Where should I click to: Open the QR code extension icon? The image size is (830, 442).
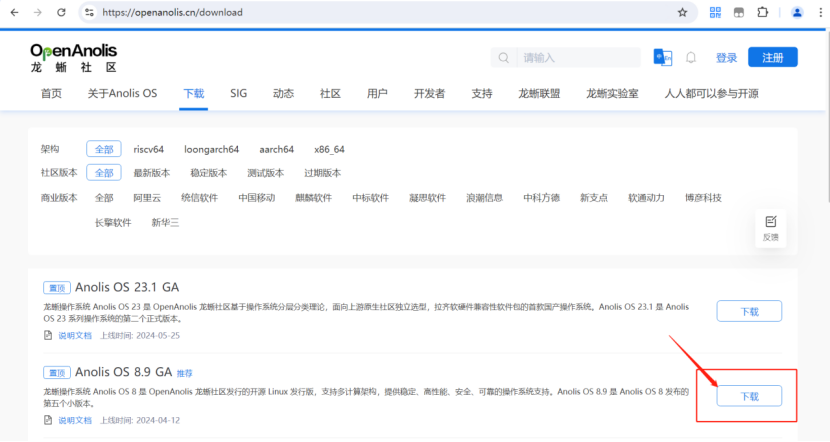[715, 12]
